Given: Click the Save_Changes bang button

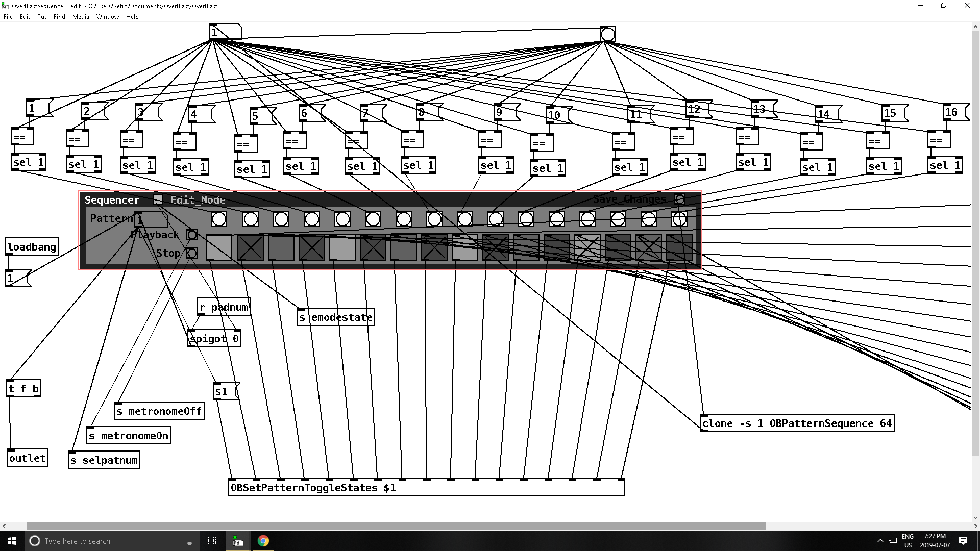Looking at the screenshot, I should [x=679, y=199].
